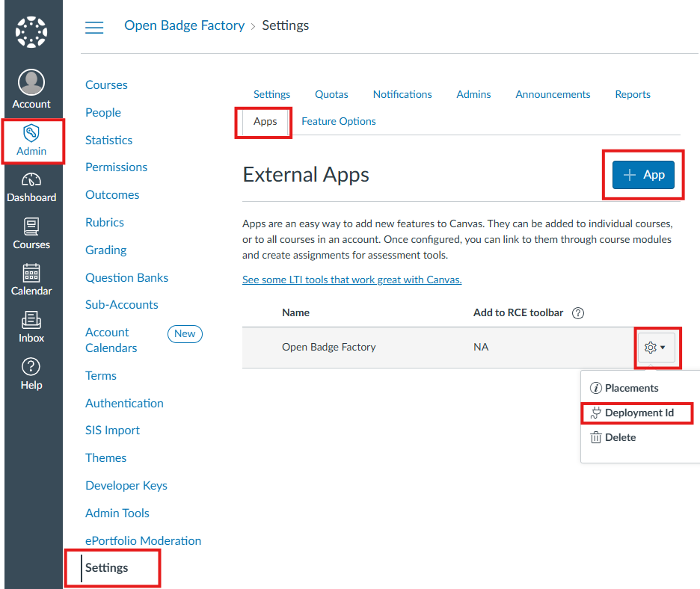The height and width of the screenshot is (589, 700).
Task: Open the Quotas tab
Action: coord(331,95)
